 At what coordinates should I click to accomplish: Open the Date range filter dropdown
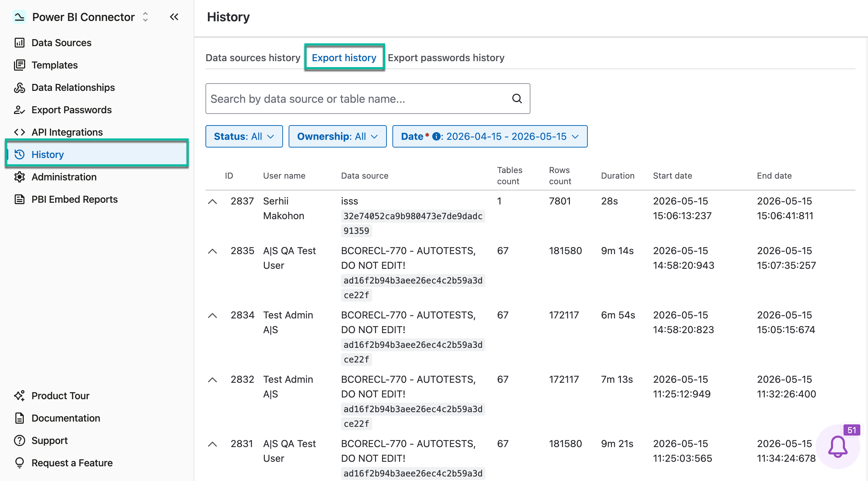pos(490,136)
